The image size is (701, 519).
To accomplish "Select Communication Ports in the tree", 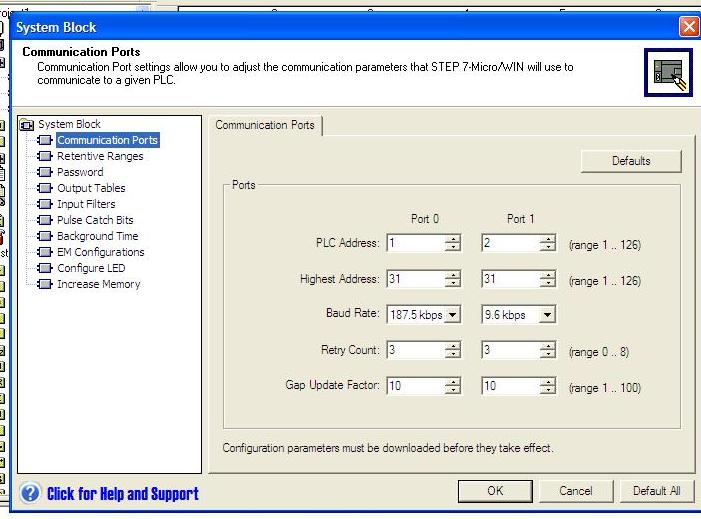I will click(107, 140).
